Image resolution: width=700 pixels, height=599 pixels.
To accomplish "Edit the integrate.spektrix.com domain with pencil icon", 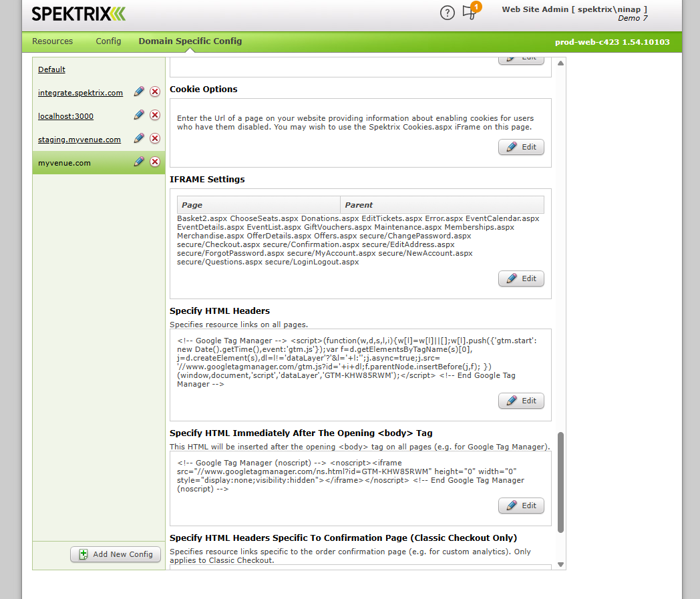I will [x=139, y=91].
